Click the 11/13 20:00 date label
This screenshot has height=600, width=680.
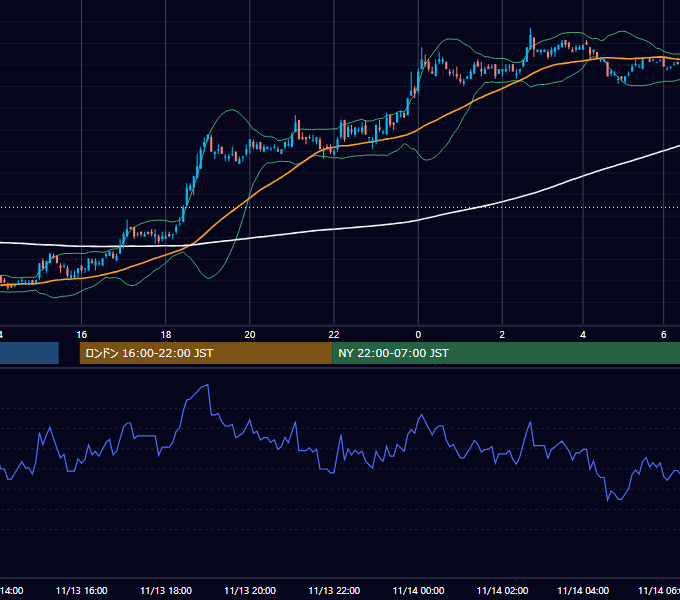(x=250, y=590)
